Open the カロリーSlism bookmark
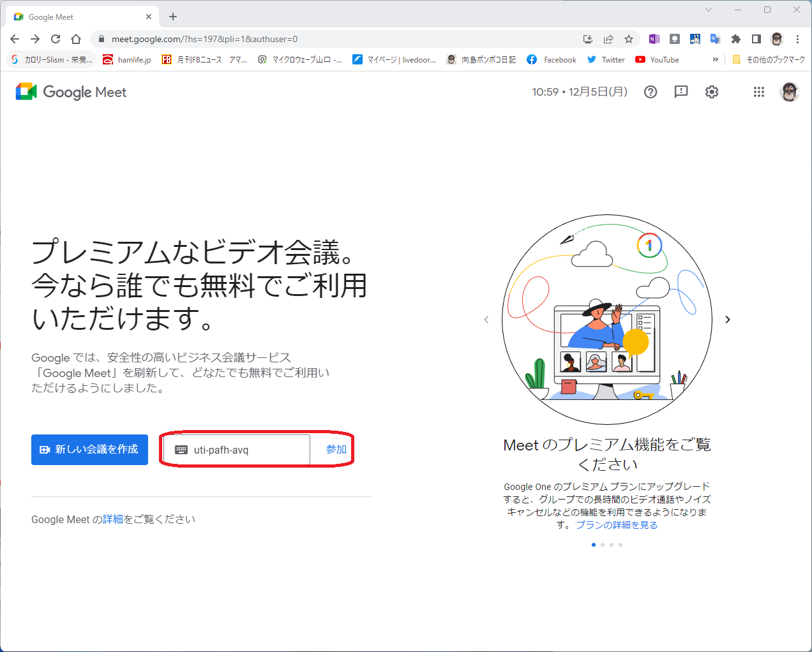Screen dimensions: 812x652 click(52, 59)
